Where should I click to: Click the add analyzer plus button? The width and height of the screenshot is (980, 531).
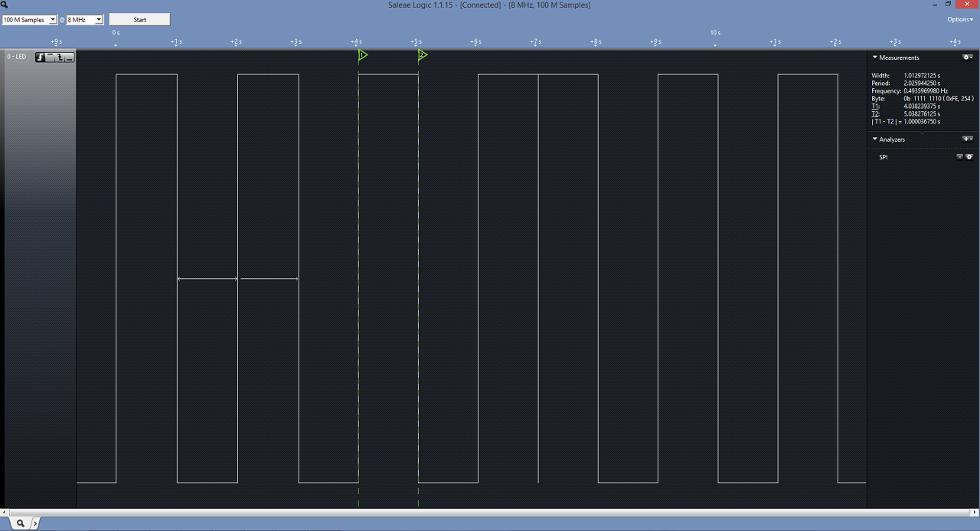[968, 139]
